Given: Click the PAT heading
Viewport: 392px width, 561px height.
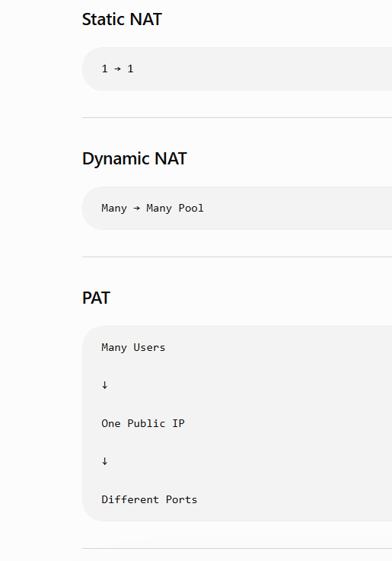Looking at the screenshot, I should pyautogui.click(x=96, y=298).
